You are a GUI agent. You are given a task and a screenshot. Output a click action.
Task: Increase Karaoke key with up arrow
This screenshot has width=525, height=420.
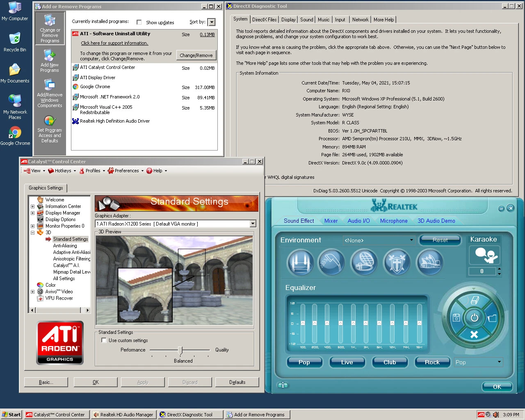(x=499, y=269)
